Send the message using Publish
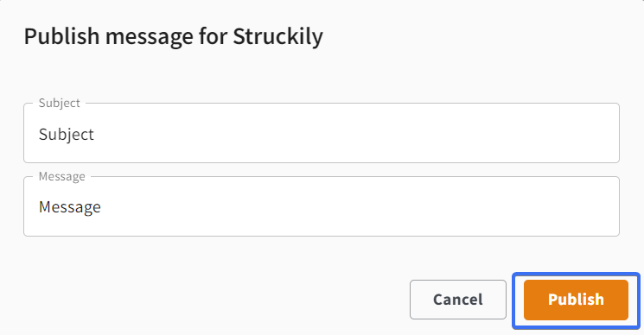 (576, 300)
